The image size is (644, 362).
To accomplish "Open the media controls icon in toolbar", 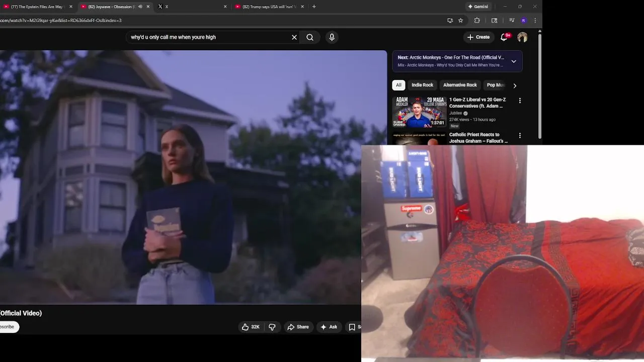I will pos(512,21).
